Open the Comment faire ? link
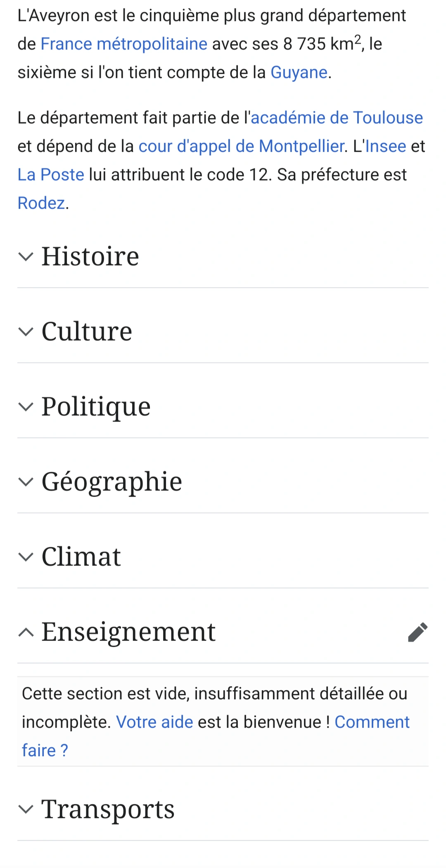 point(372,722)
